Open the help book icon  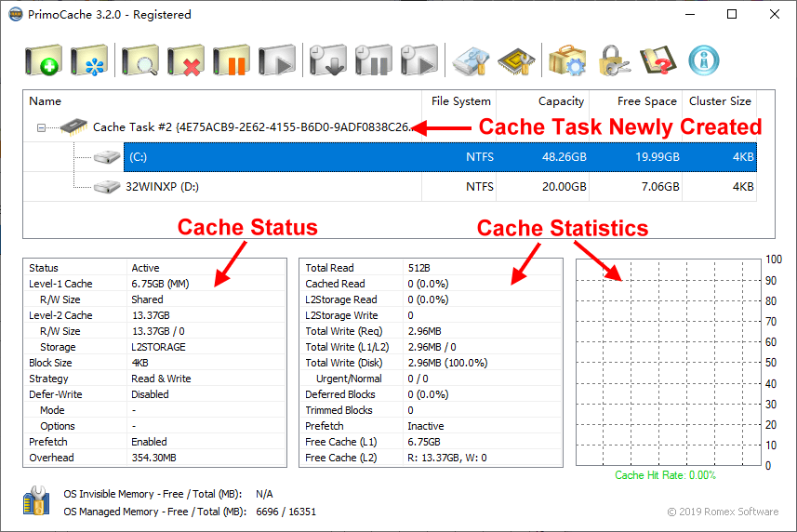click(x=658, y=60)
